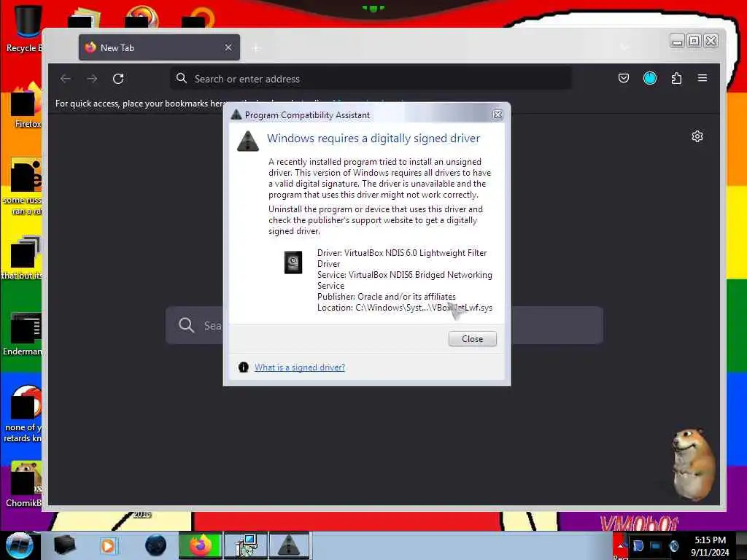The image size is (747, 560).
Task: Expand the list all tabs chevron
Action: [624, 47]
